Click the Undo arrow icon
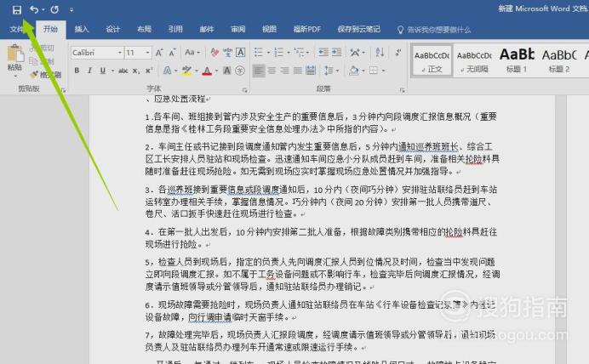Image resolution: width=589 pixels, height=364 pixels. tap(34, 9)
